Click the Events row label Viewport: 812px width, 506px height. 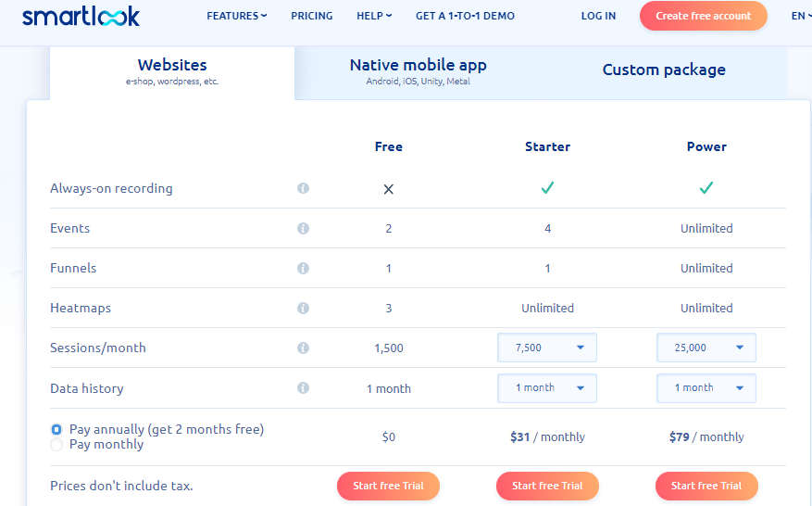[70, 228]
